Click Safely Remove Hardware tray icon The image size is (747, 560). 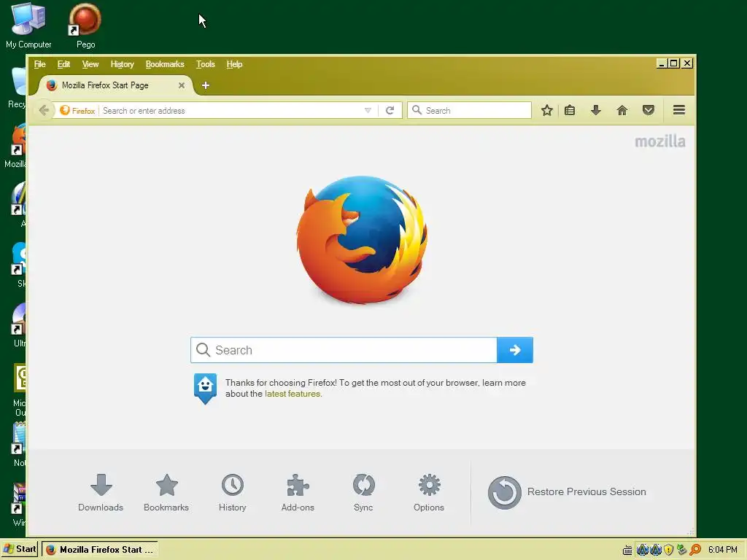pyautogui.click(x=682, y=550)
